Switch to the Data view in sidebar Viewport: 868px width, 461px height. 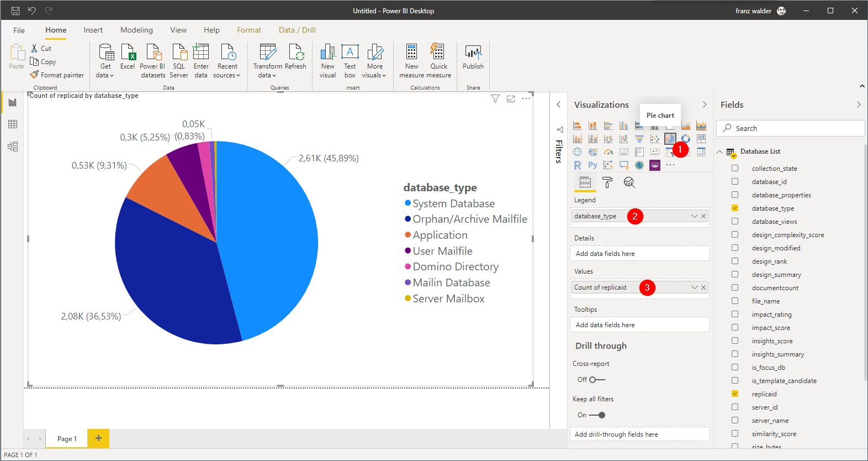(13, 124)
